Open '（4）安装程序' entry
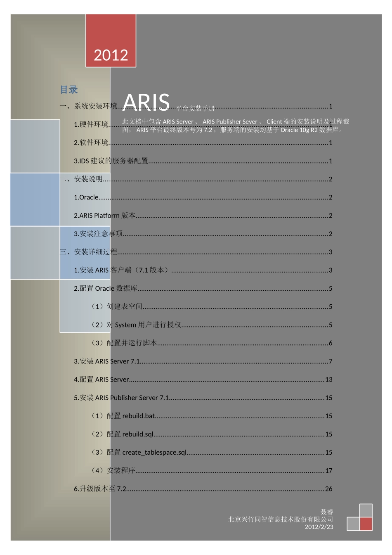This screenshot has width=392, height=555. point(210,470)
